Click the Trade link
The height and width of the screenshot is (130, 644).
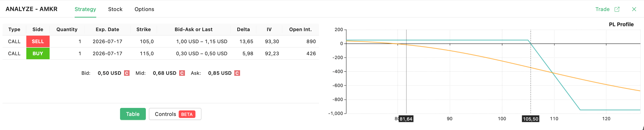point(602,9)
